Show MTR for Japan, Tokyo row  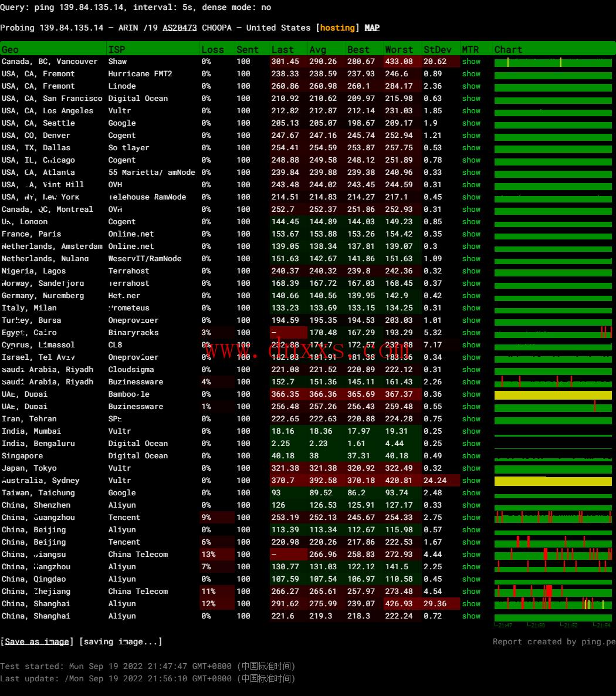click(471, 468)
